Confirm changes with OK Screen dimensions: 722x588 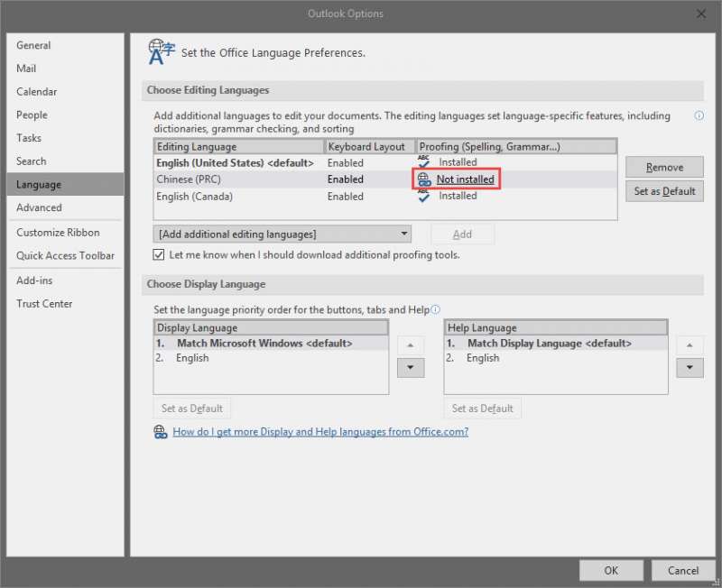(x=611, y=571)
